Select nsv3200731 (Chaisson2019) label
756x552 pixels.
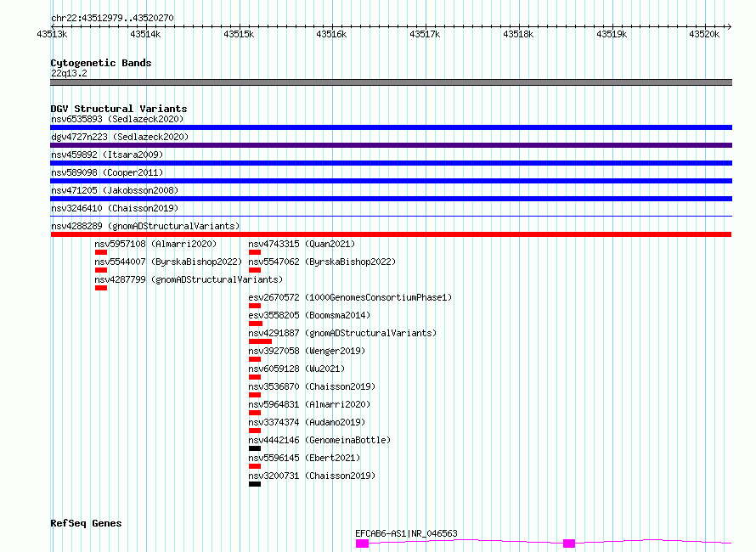pos(312,476)
